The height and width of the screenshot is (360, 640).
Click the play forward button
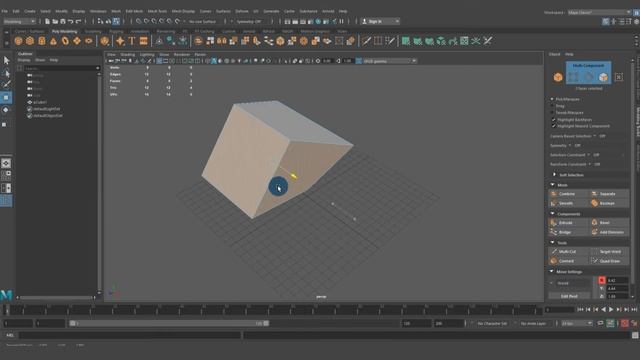(x=611, y=310)
